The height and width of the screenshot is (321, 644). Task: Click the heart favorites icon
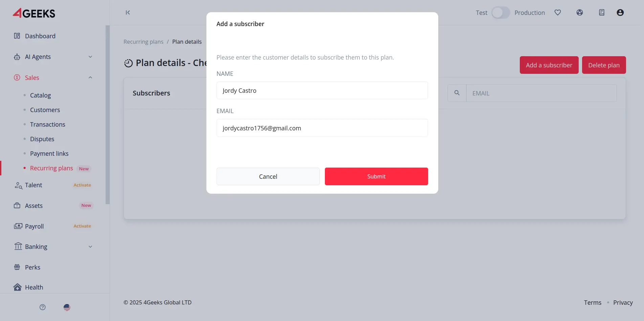(558, 13)
